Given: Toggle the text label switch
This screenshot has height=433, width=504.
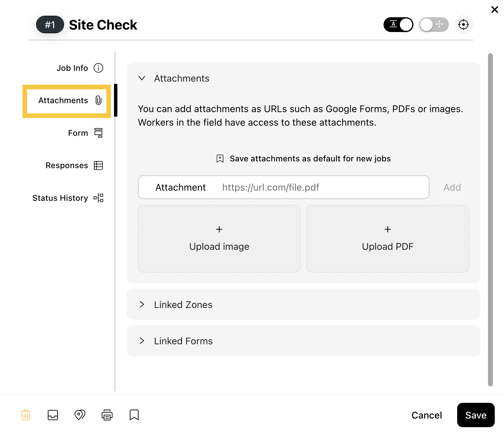Looking at the screenshot, I should tap(398, 25).
